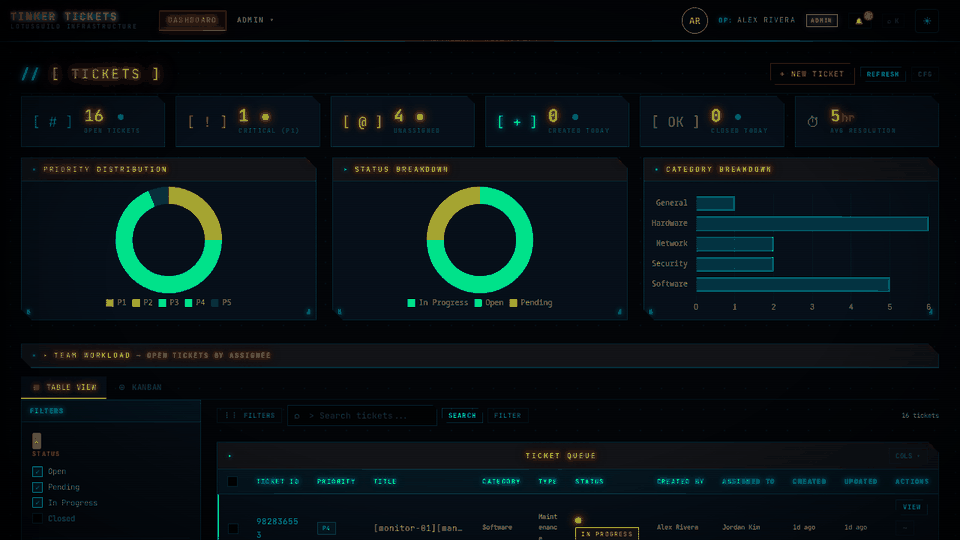Switch to Kanban tab

(140, 388)
